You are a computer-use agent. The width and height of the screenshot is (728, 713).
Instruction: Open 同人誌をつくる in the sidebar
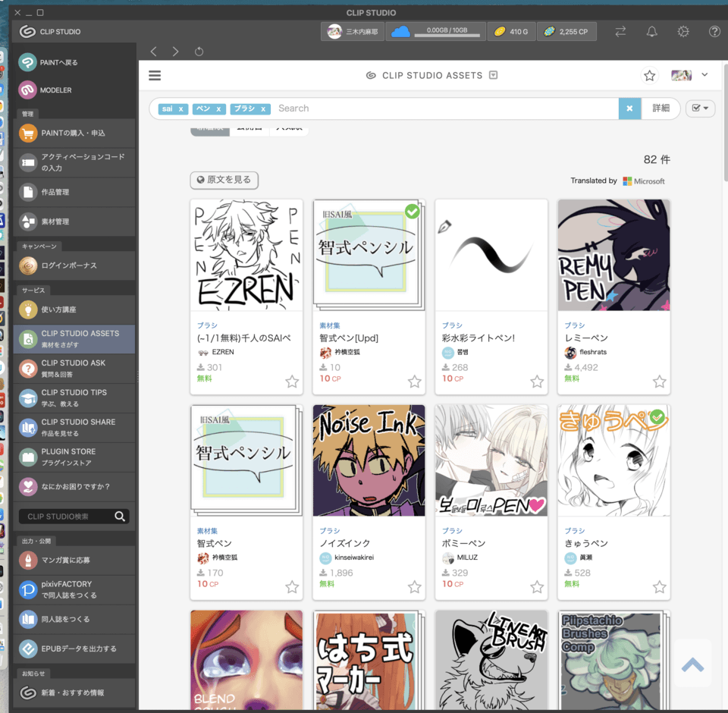click(74, 620)
